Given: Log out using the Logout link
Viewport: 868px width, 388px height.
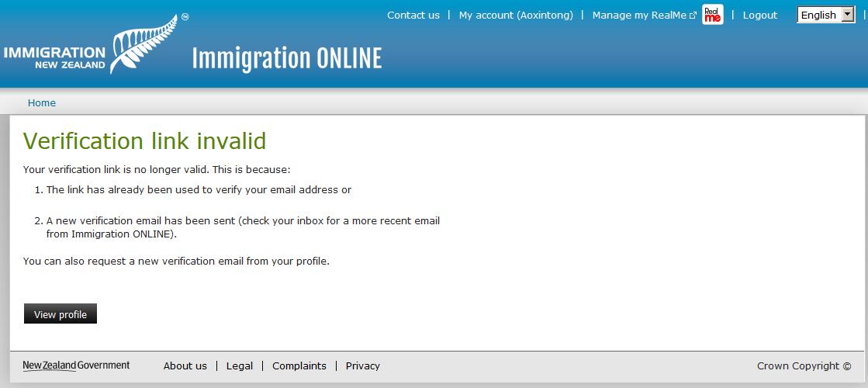Looking at the screenshot, I should pyautogui.click(x=759, y=15).
